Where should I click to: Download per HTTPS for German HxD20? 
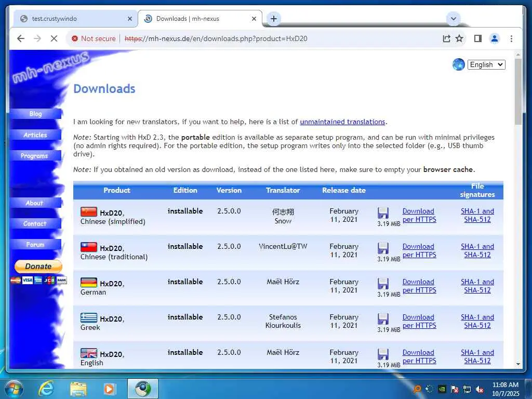tap(419, 286)
